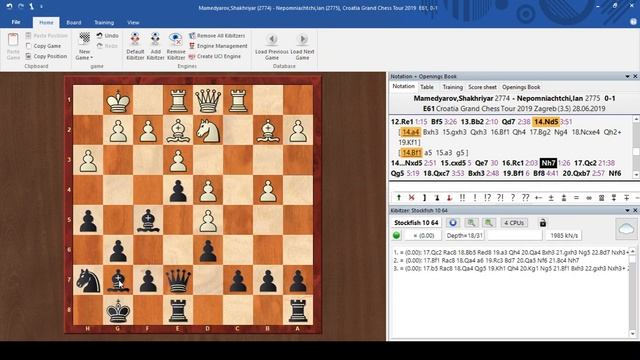This screenshot has height=360, width=640.
Task: Click the black pawn annotation icon
Action: pyautogui.click(x=437, y=198)
